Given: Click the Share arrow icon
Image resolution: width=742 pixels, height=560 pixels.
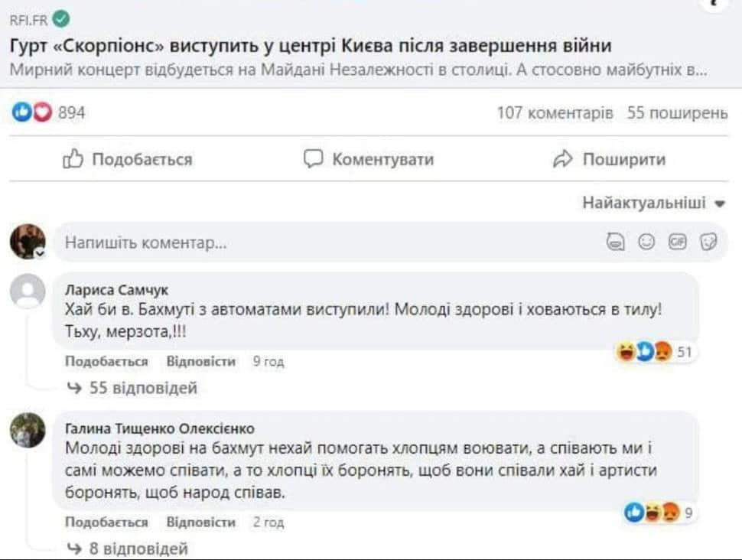Looking at the screenshot, I should click(562, 159).
